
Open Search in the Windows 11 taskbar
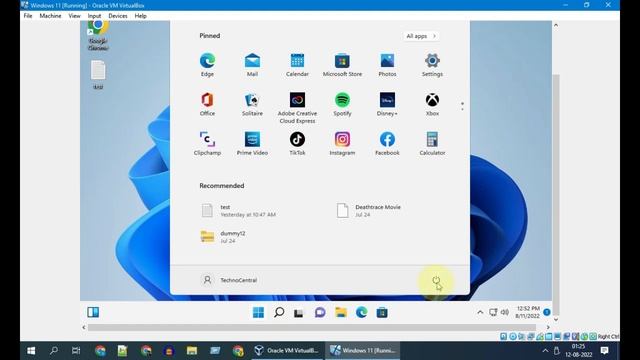click(279, 313)
